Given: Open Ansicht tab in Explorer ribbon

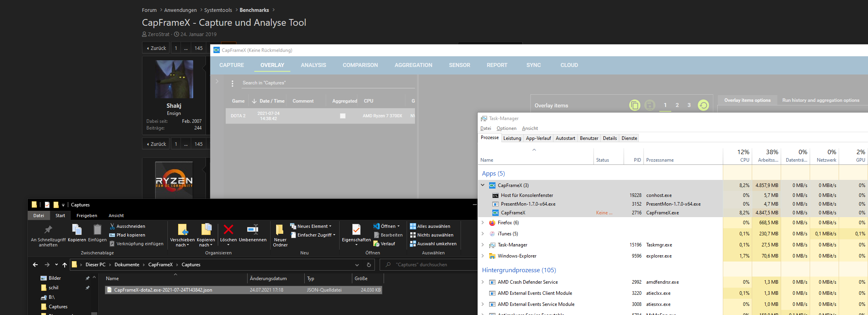Looking at the screenshot, I should (x=116, y=216).
